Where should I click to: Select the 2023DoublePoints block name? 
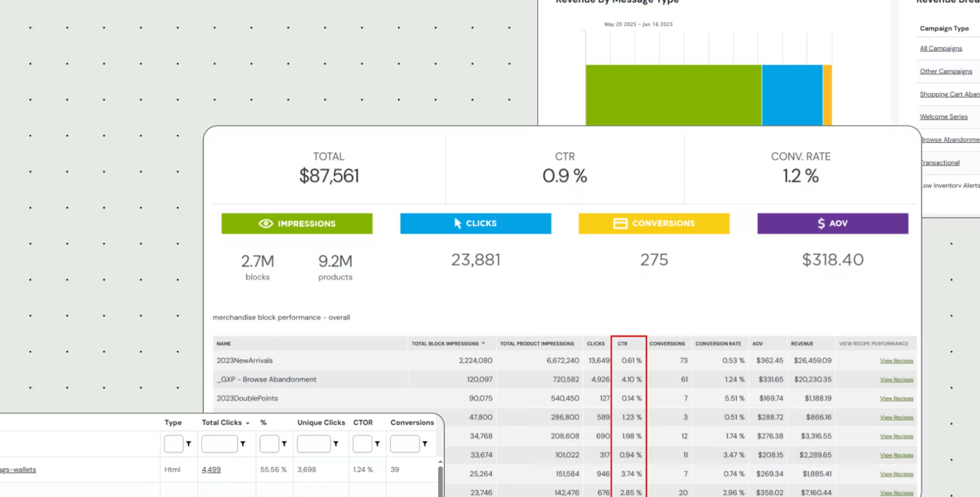(x=247, y=398)
